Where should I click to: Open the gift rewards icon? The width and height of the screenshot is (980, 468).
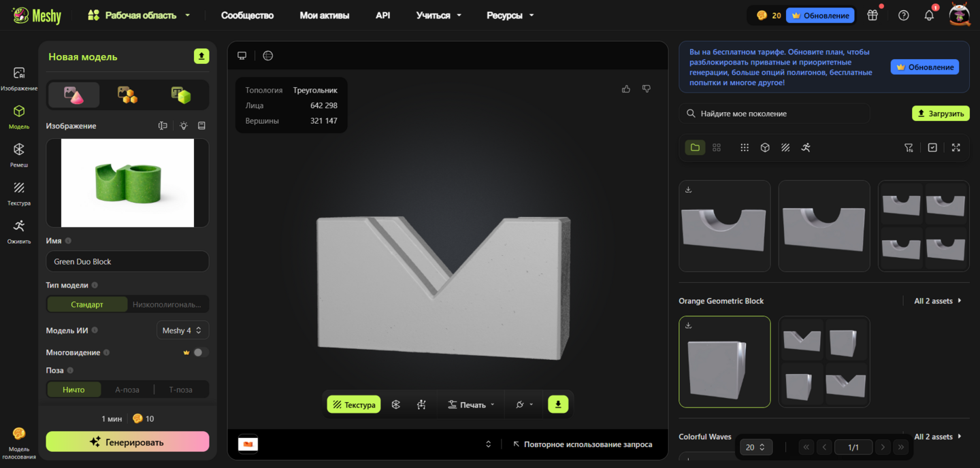(872, 15)
